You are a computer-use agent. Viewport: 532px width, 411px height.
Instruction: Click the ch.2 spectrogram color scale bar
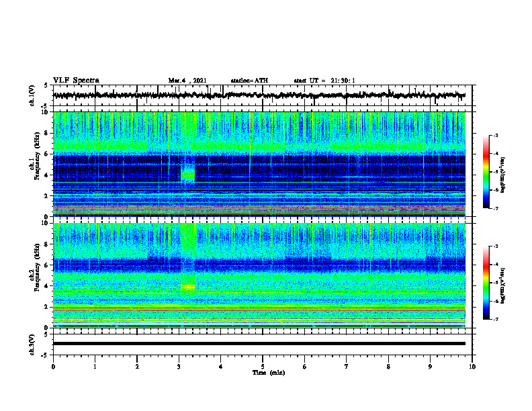[x=486, y=283]
